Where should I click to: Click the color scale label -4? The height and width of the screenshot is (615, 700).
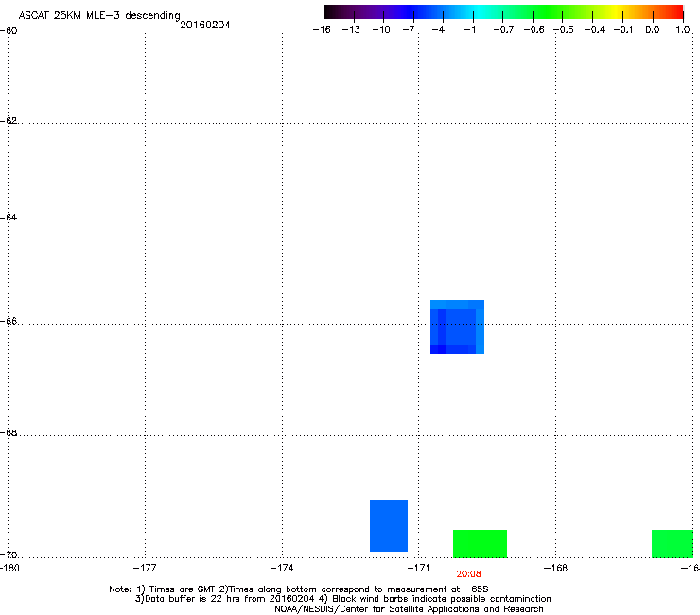pyautogui.click(x=438, y=30)
